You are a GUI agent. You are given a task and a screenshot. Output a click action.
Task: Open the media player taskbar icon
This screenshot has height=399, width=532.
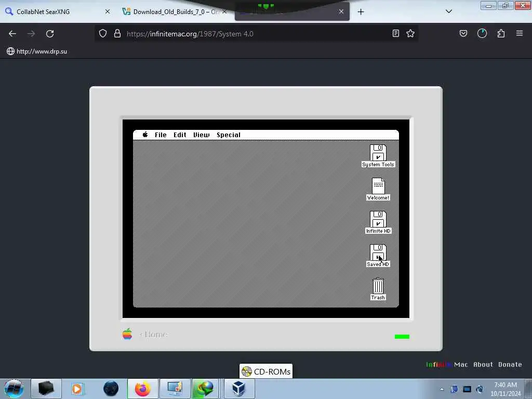(x=78, y=389)
